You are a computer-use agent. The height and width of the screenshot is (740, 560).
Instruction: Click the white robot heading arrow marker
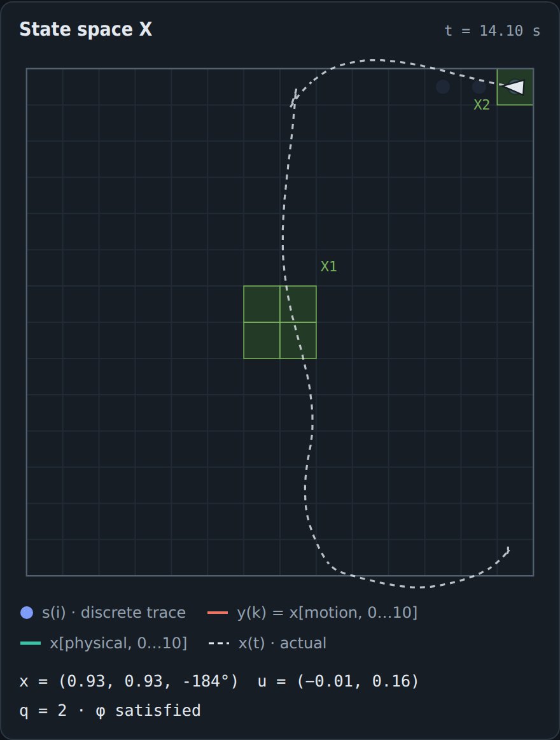[x=515, y=87]
